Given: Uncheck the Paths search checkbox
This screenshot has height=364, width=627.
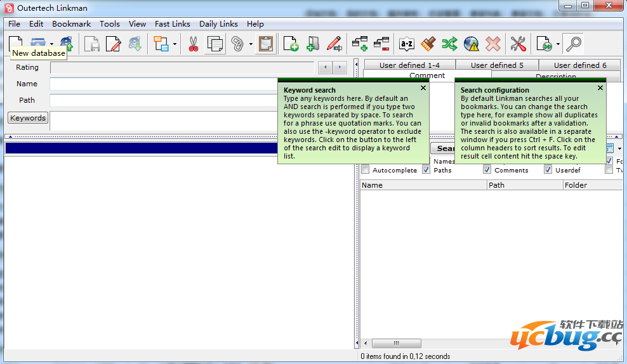Looking at the screenshot, I should (x=426, y=170).
